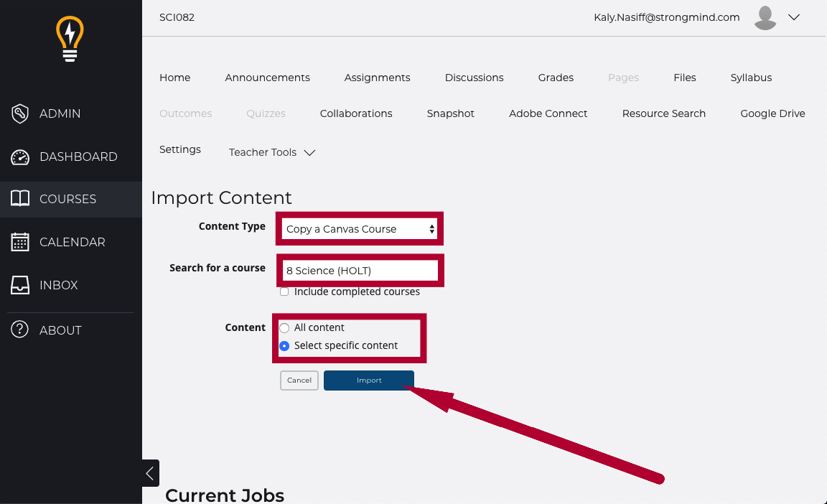This screenshot has height=504, width=827.
Task: Go to the Assignments tab
Action: [x=377, y=78]
